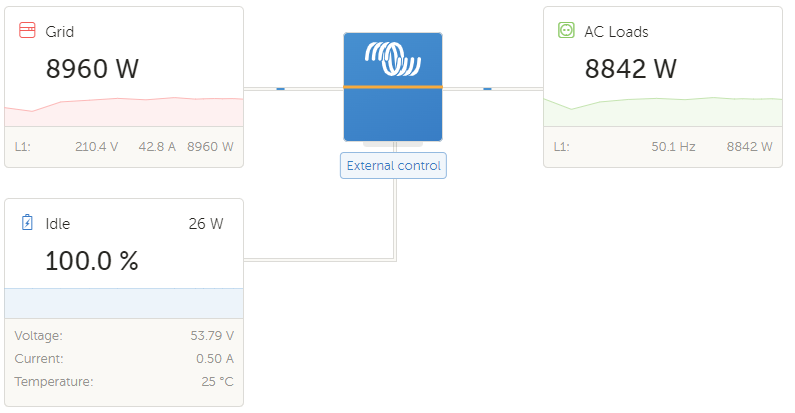Image resolution: width=795 pixels, height=413 pixels.
Task: Click the 100.0 % battery state value
Action: click(92, 261)
